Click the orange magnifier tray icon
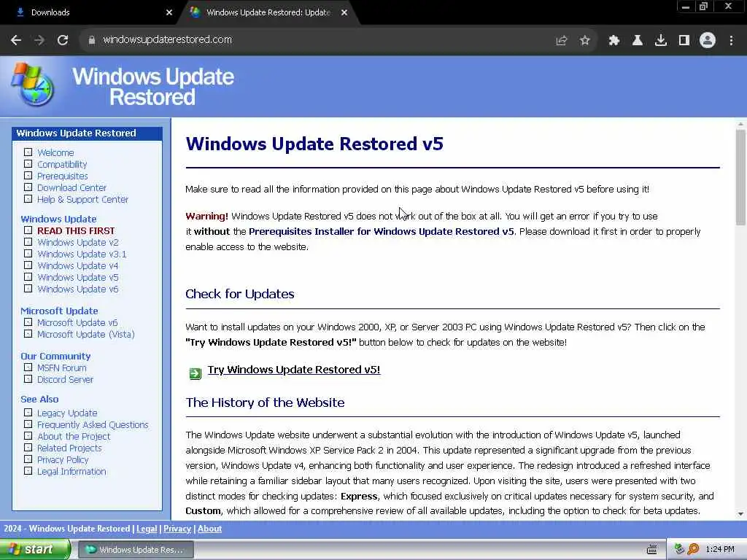747x560 pixels. [693, 549]
